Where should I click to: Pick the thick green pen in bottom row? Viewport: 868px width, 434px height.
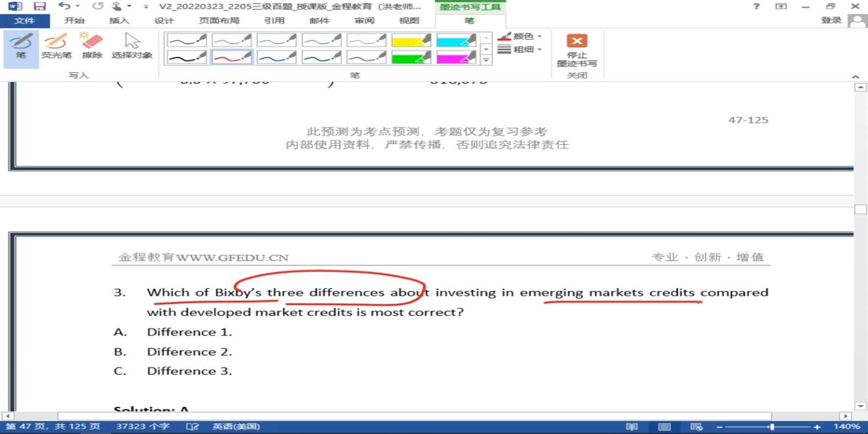click(x=322, y=57)
